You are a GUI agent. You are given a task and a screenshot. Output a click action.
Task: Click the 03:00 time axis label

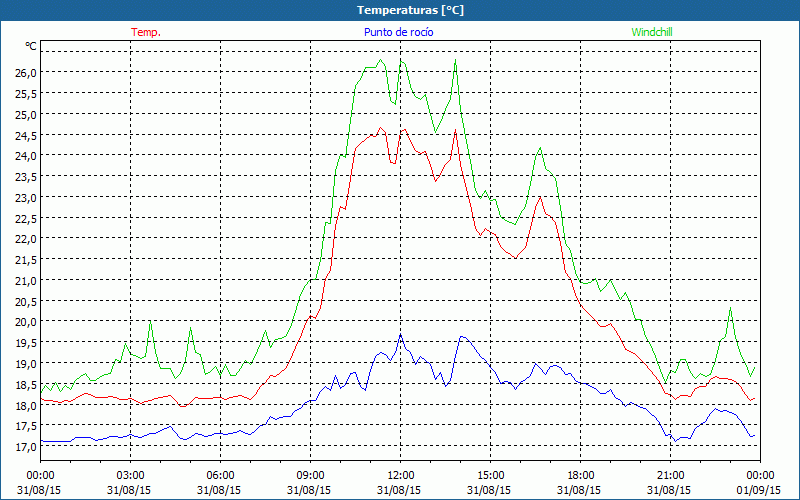pos(130,476)
